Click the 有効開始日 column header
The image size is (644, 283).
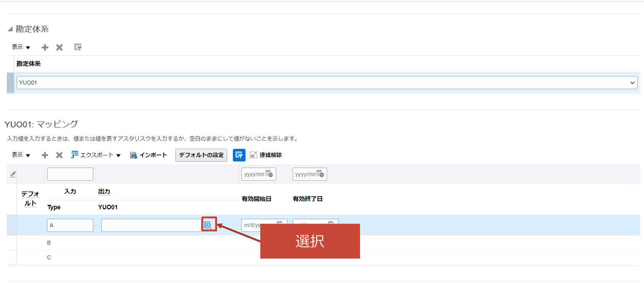pyautogui.click(x=256, y=199)
